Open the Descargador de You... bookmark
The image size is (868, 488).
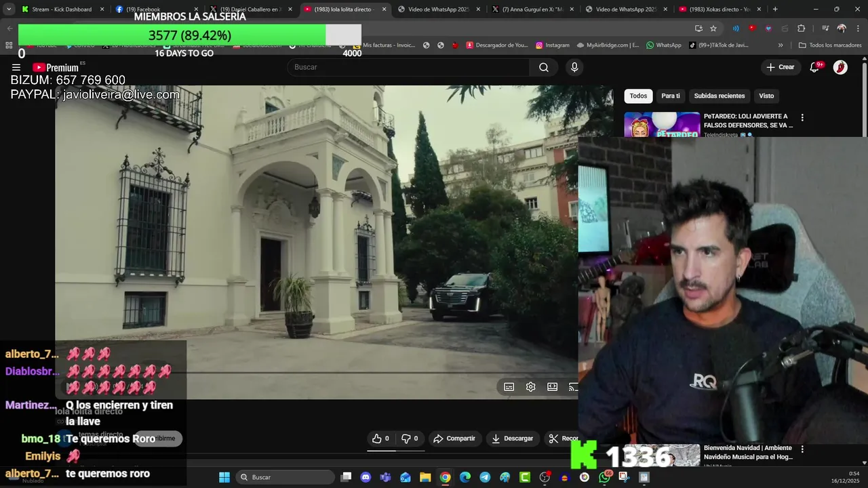[x=497, y=45]
